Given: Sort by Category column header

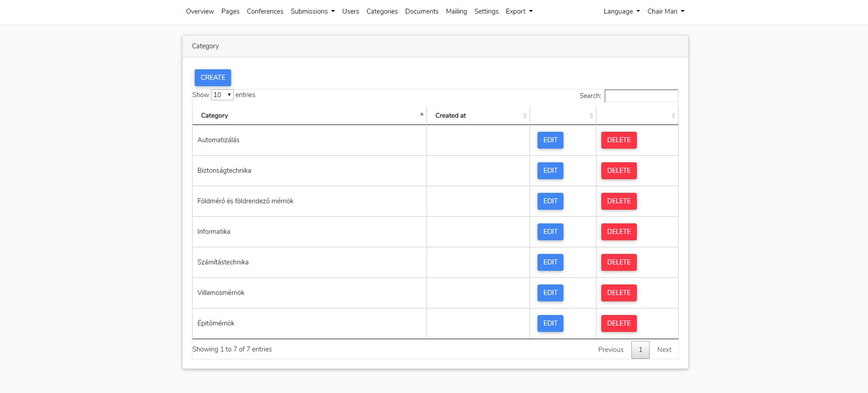Looking at the screenshot, I should [310, 115].
